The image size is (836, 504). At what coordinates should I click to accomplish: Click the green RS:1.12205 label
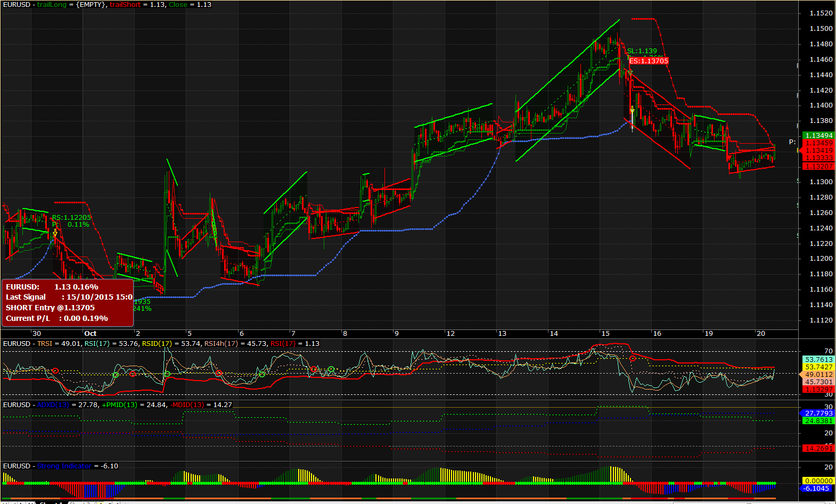[71, 218]
